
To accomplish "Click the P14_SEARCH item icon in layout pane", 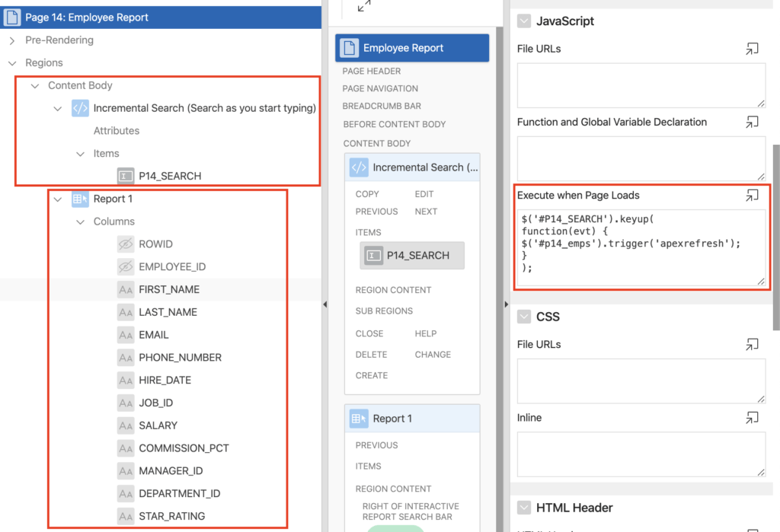I will coord(373,256).
